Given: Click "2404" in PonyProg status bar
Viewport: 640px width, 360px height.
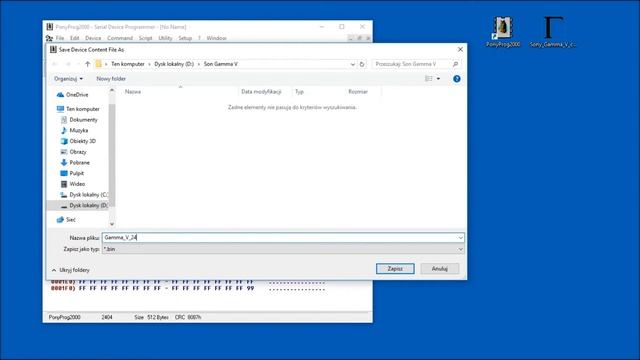Looking at the screenshot, I should click(x=107, y=317).
